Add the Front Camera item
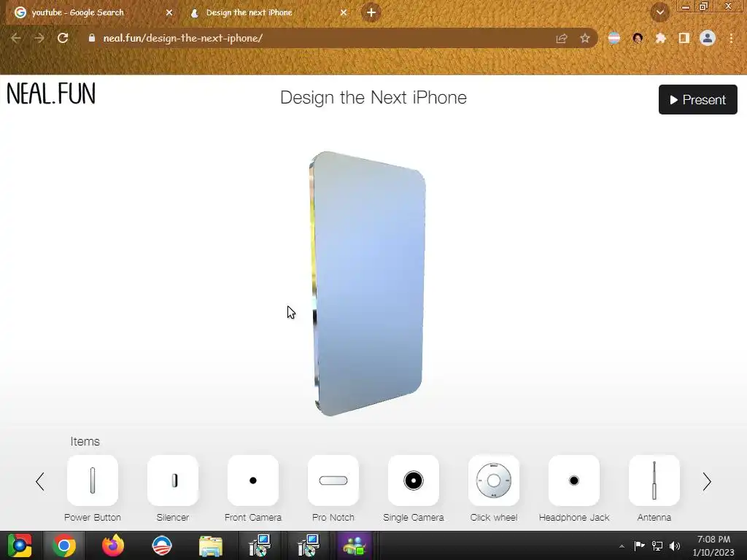The width and height of the screenshot is (747, 560). point(253,480)
